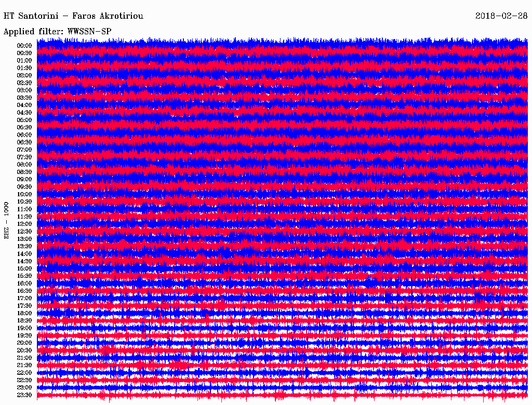This screenshot has height=405, width=532.
Task: Click the date label 2018-02-28
Action: pyautogui.click(x=501, y=16)
